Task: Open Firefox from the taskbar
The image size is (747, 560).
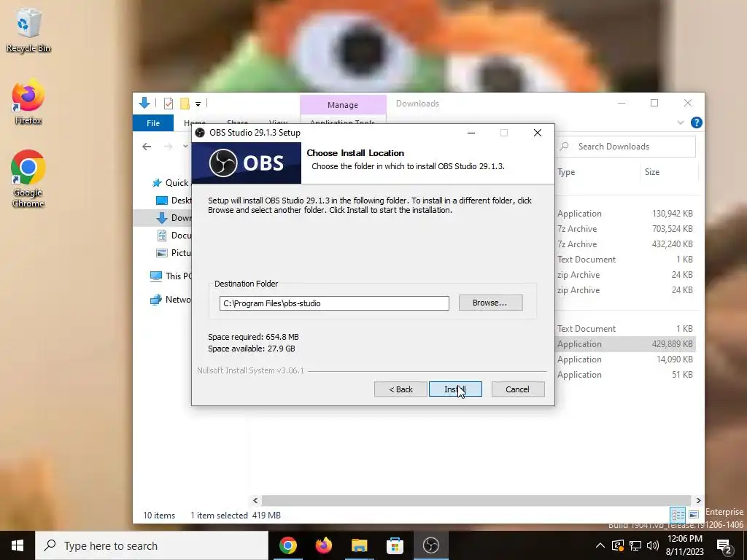Action: [x=323, y=545]
